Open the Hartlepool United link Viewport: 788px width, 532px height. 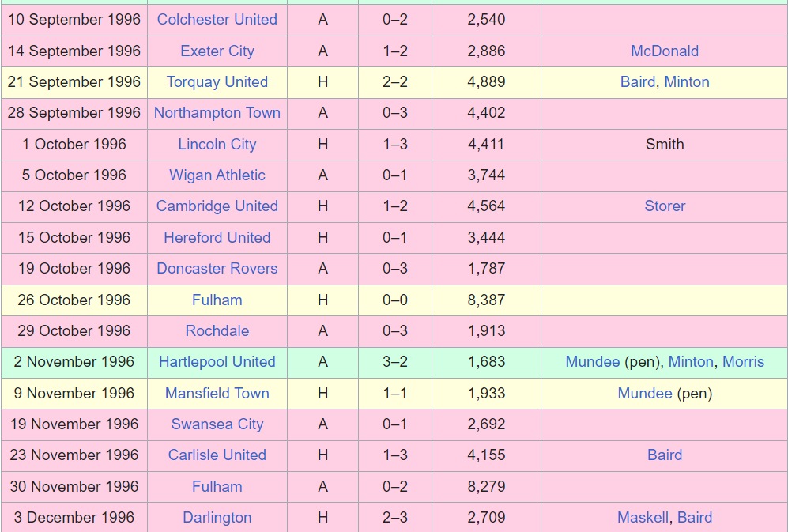[x=217, y=362]
